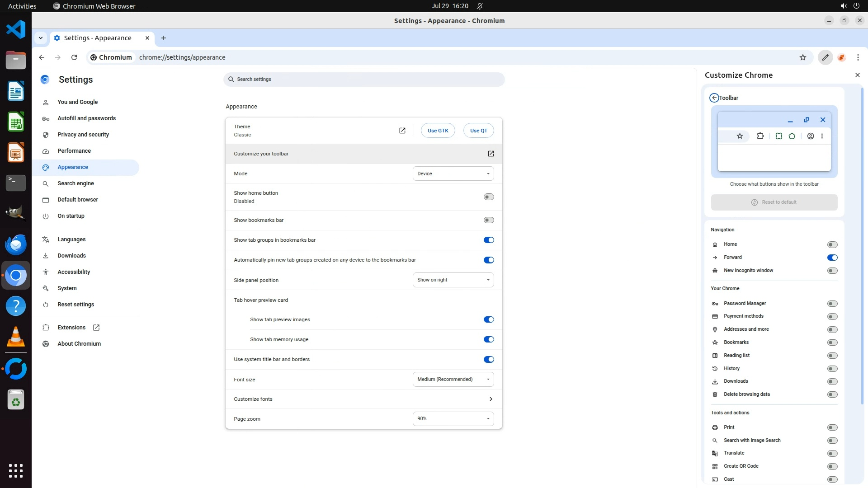Click the Use GTK button

click(438, 131)
